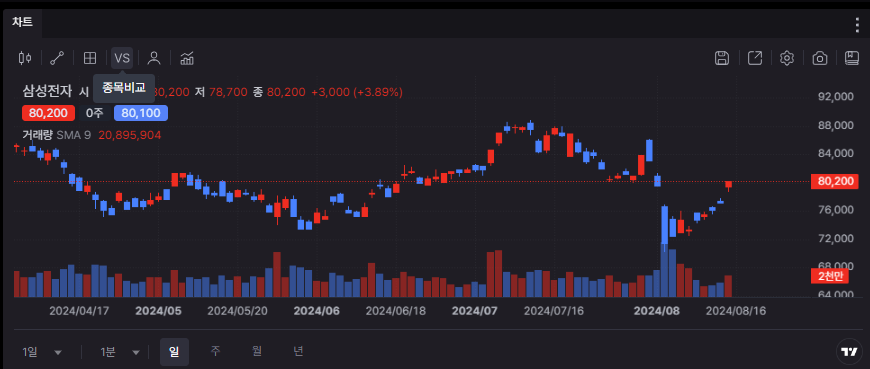This screenshot has height=369, width=870.
Task: Click the 거래량 SMA 9 indicator label
Action: [56, 135]
